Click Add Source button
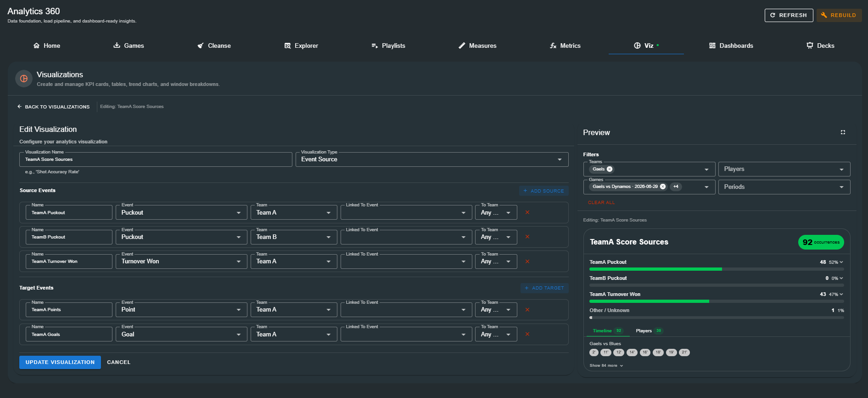 tap(544, 191)
